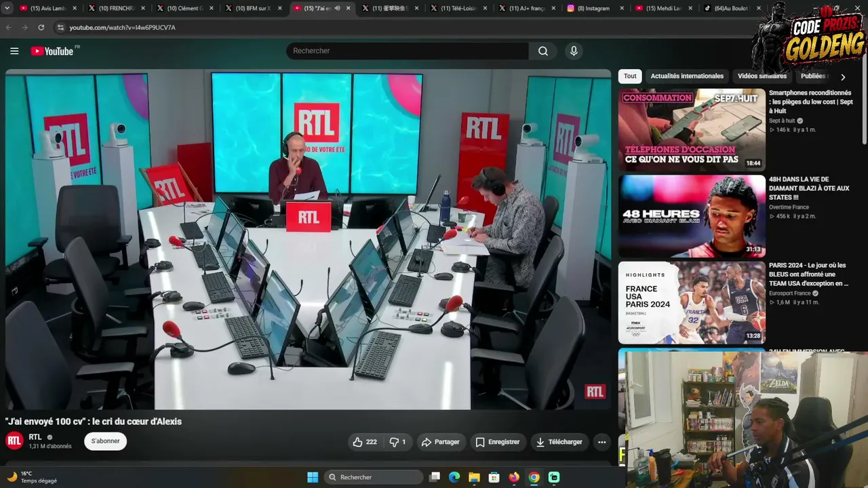Open File Explorer from the taskbar
Image resolution: width=868 pixels, height=488 pixels.
[474, 477]
